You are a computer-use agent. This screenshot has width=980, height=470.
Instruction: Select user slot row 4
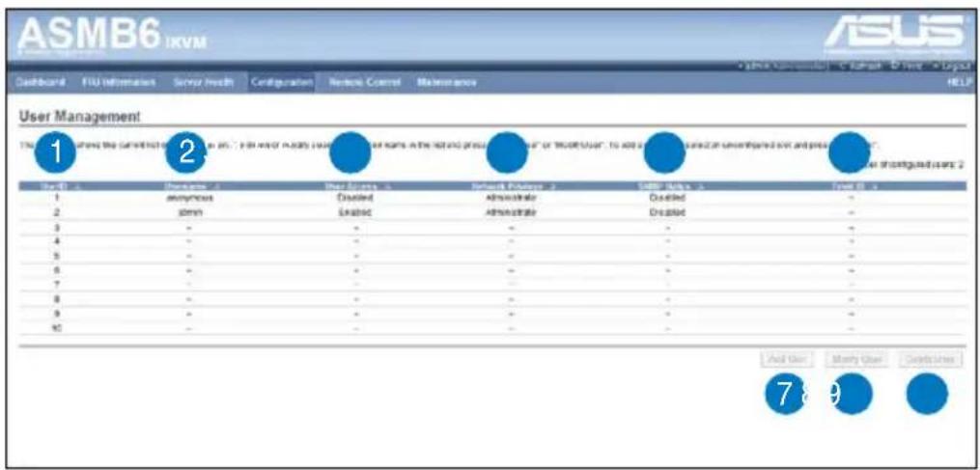pos(491,242)
